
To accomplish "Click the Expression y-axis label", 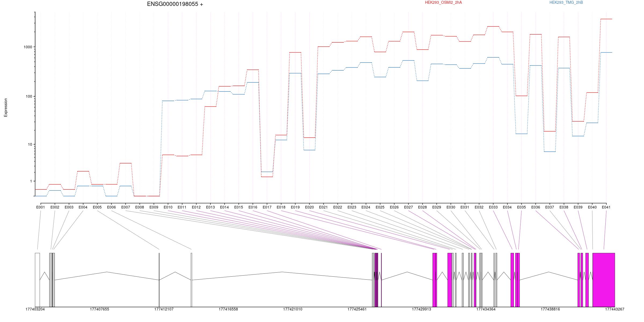I will [6, 108].
